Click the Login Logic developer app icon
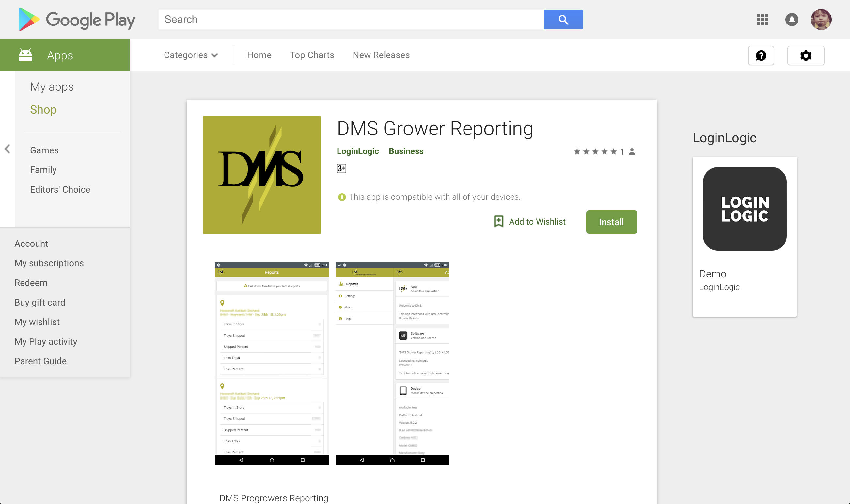Screen dimensions: 850x504 [x=744, y=209]
